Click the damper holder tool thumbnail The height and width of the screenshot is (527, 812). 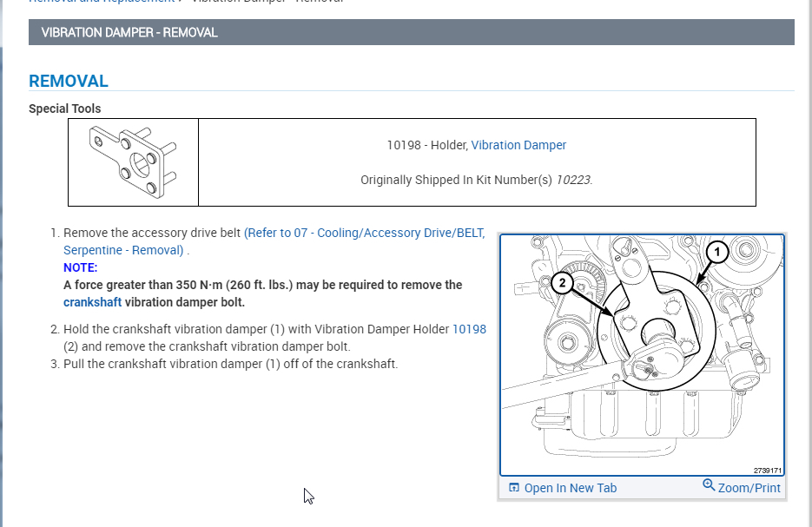coord(133,162)
